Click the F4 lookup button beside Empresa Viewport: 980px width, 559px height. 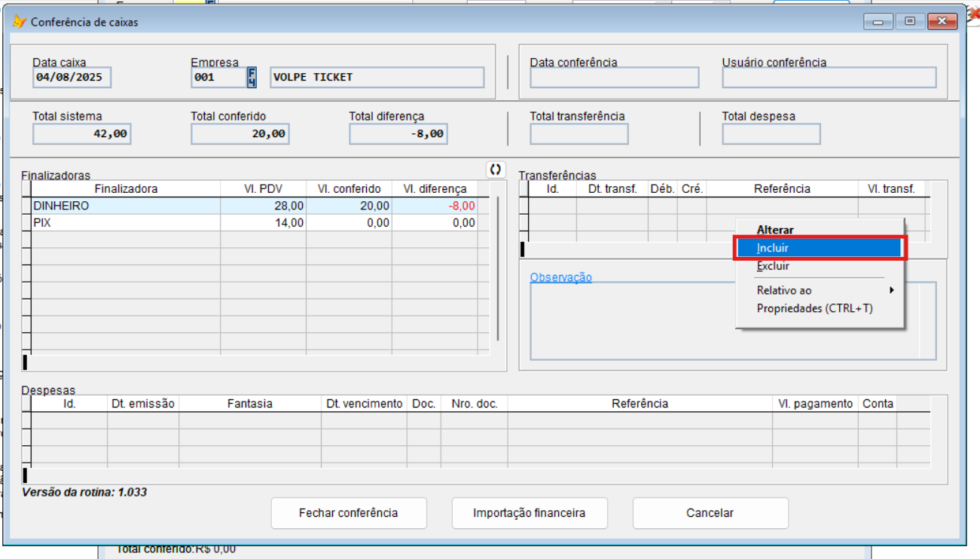click(252, 78)
